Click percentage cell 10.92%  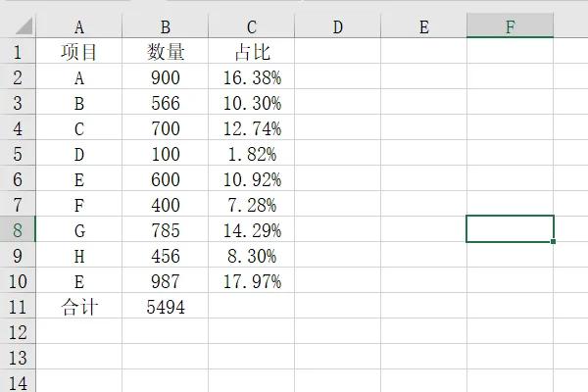pos(251,178)
